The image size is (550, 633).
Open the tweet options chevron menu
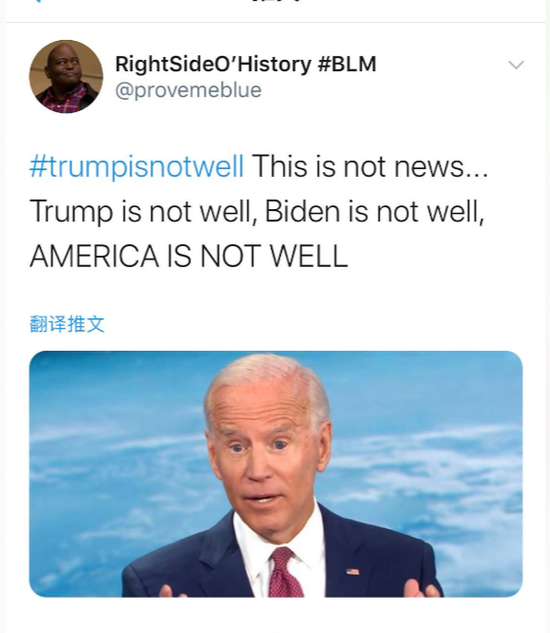coord(516,65)
